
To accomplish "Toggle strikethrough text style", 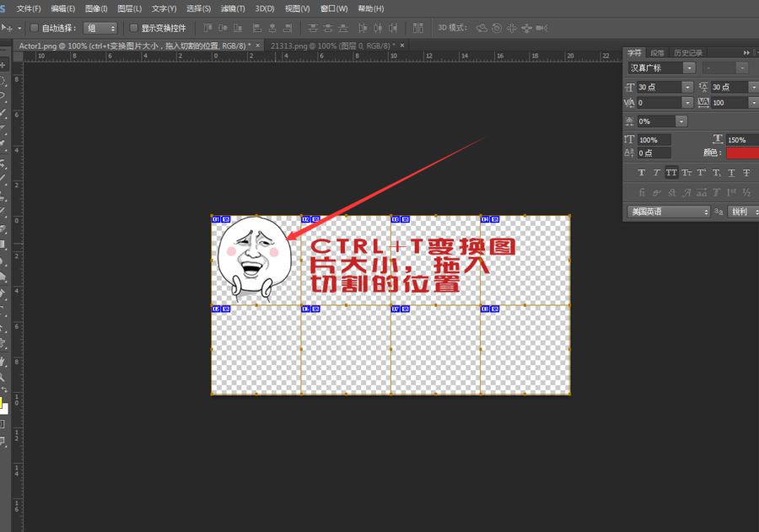I will [x=746, y=172].
